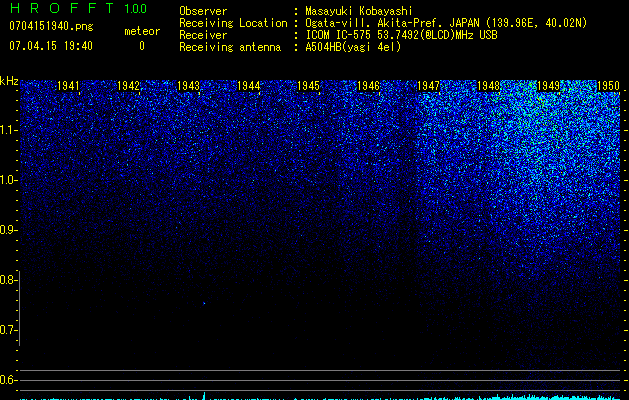Click the 1950 time marker
Screen dimensions: 629x400
(609, 86)
